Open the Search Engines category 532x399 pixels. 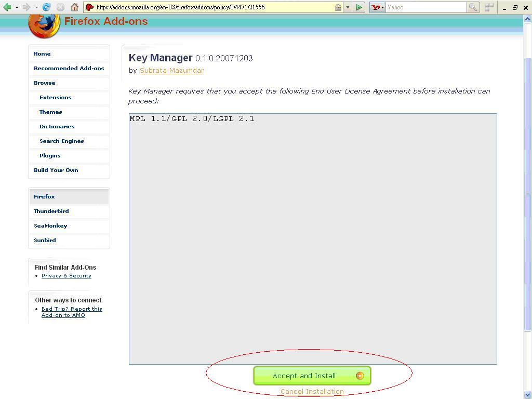tap(61, 141)
